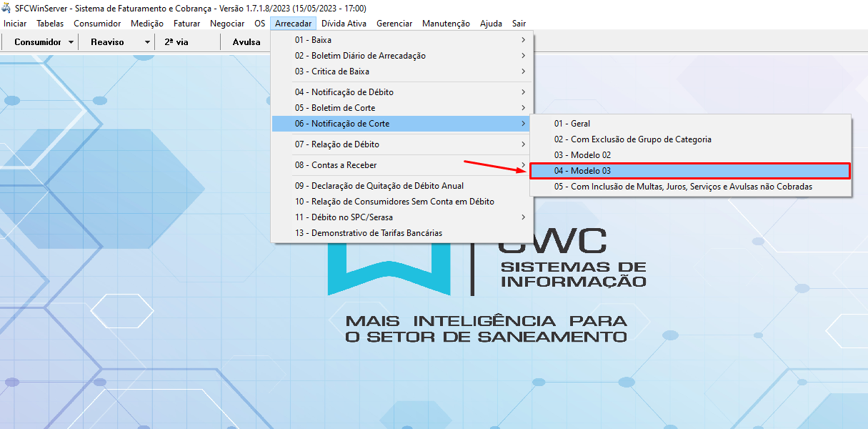Click the 2ª via toolbar button
This screenshot has width=868, height=429.
(x=176, y=42)
